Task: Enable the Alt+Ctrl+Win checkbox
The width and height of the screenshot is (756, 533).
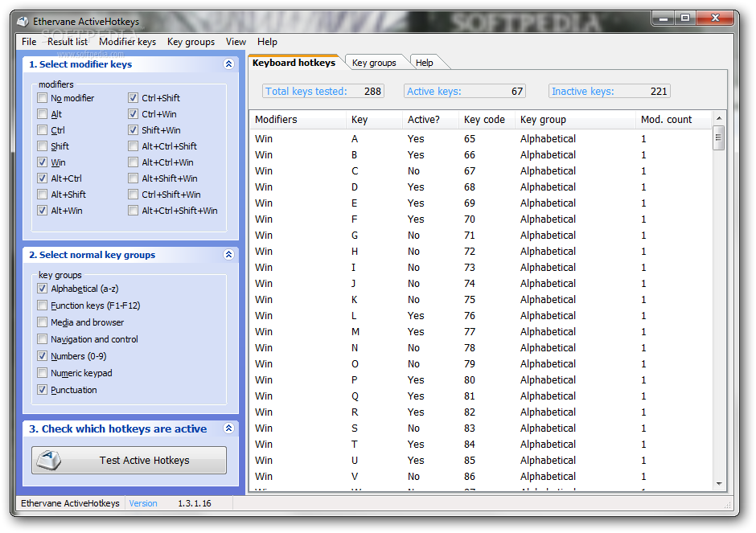Action: coord(133,162)
